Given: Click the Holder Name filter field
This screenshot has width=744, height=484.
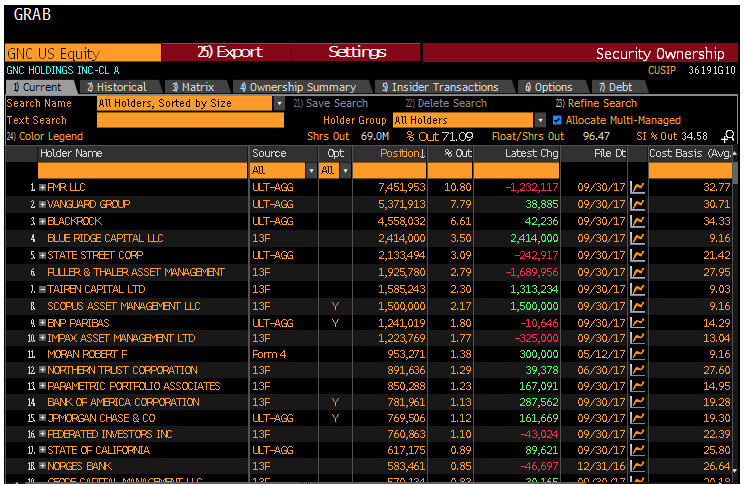Looking at the screenshot, I should tap(142, 170).
